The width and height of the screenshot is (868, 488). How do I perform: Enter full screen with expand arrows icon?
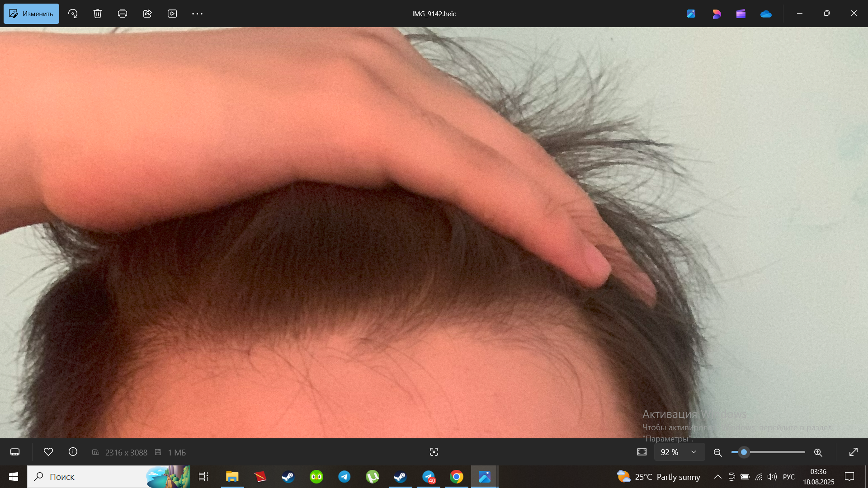tap(854, 452)
